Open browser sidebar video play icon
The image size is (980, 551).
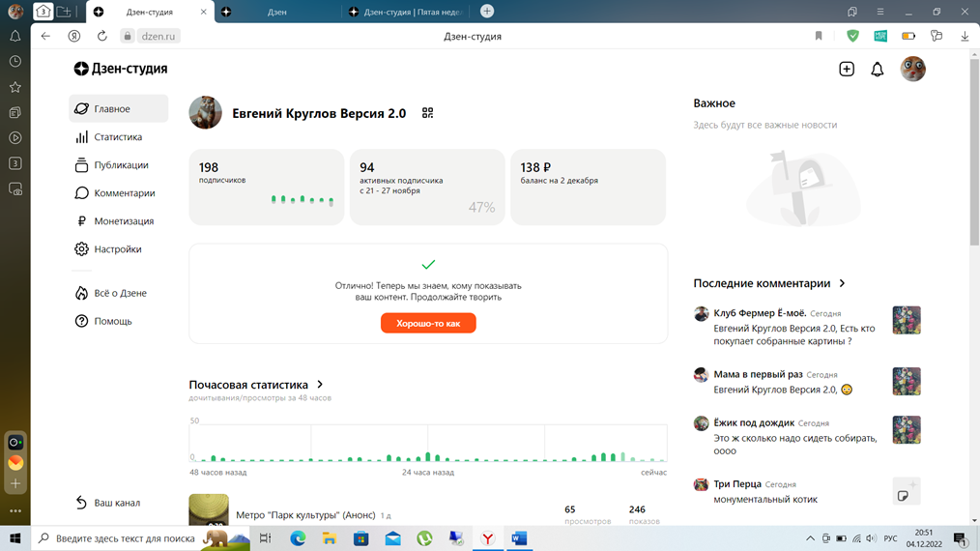[15, 138]
